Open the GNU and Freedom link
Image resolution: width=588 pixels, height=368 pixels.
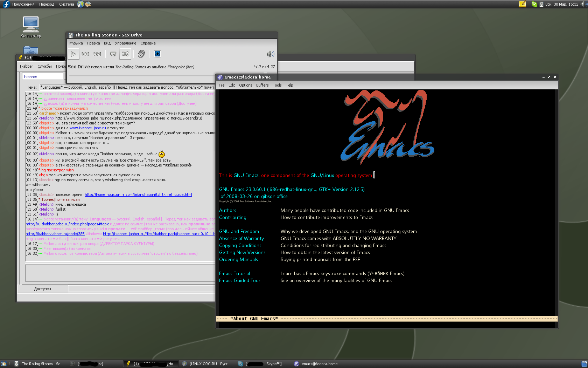(239, 232)
